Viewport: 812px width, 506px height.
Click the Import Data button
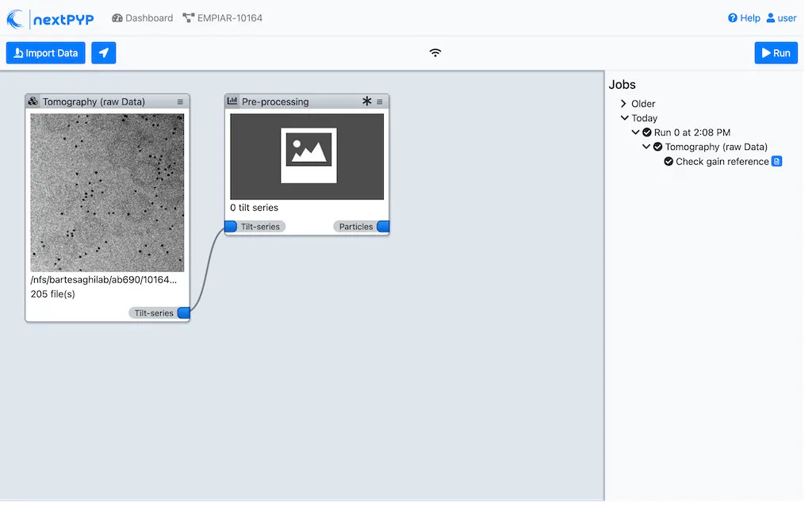45,52
